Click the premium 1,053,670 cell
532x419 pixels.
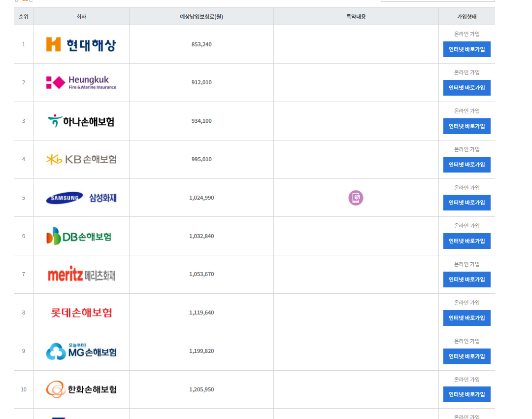pos(201,275)
